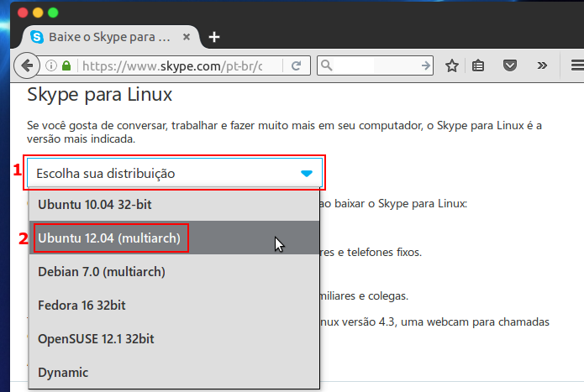Image resolution: width=584 pixels, height=392 pixels.
Task: Expand more toolbar tools chevron
Action: [x=542, y=65]
